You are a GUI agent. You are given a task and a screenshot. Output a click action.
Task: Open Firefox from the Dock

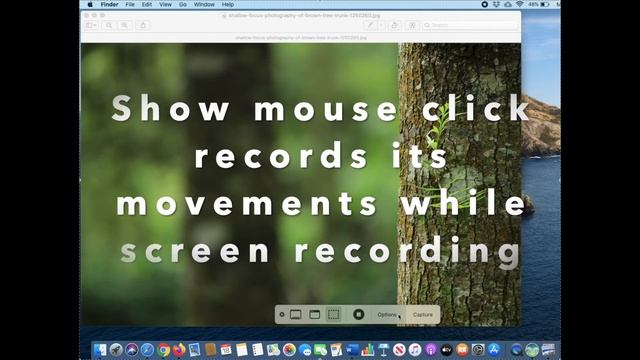click(179, 350)
